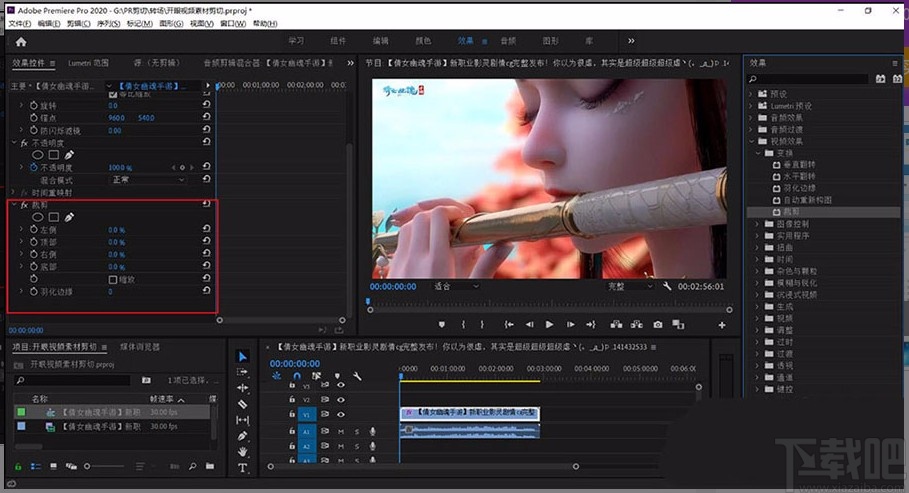The image size is (909, 493).
Task: Open the 适合 zoom level dropdown
Action: pyautogui.click(x=453, y=286)
